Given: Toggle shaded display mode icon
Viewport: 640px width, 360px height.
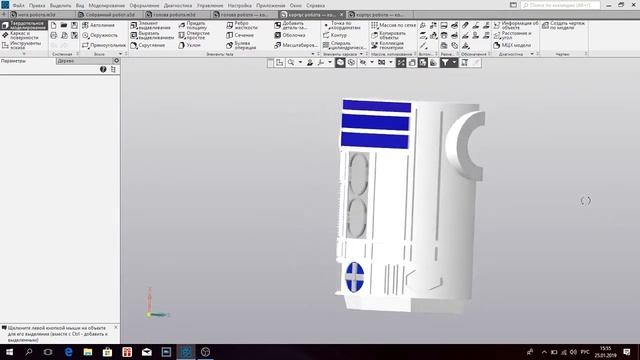Looking at the screenshot, I should pos(340,62).
